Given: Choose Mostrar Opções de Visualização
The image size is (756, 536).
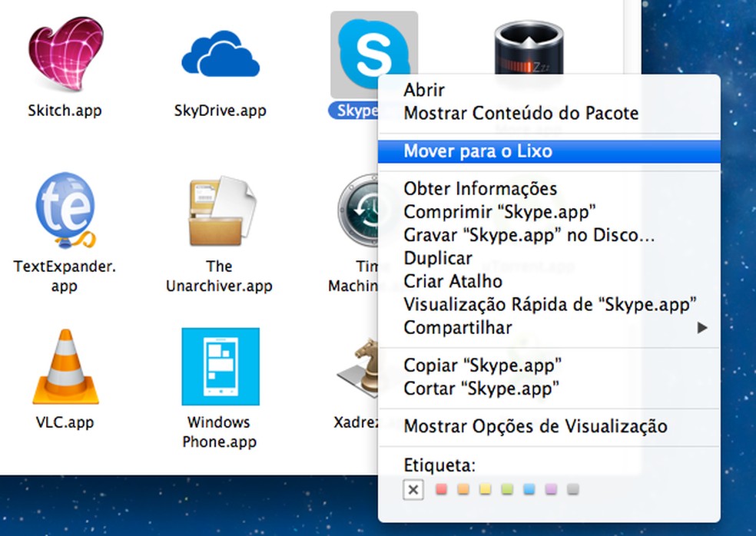Looking at the screenshot, I should pyautogui.click(x=549, y=426).
